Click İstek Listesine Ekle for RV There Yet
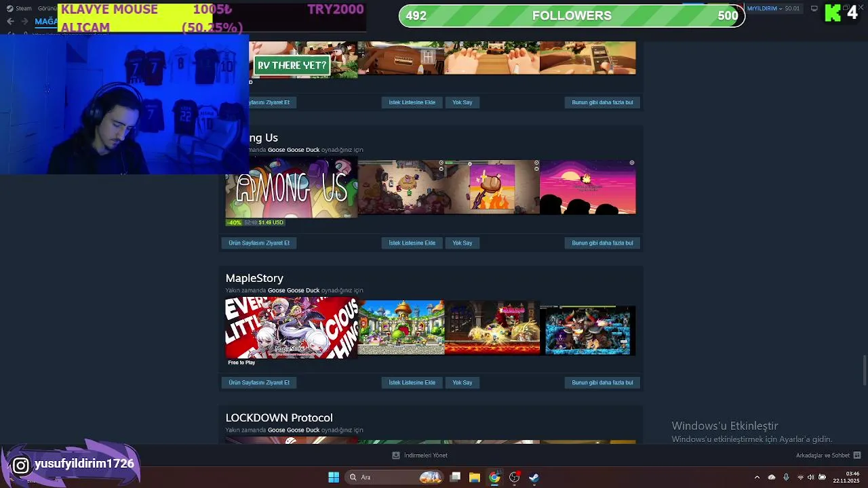The height and width of the screenshot is (488, 868). [x=412, y=102]
